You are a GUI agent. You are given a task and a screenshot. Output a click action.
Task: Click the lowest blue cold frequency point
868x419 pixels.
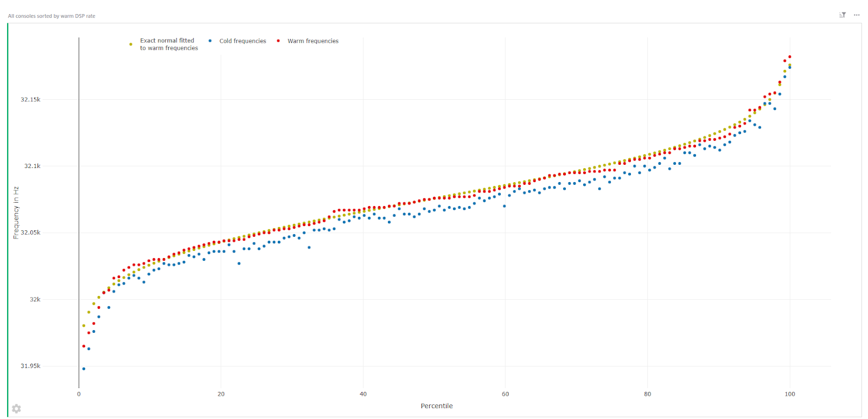[84, 369]
